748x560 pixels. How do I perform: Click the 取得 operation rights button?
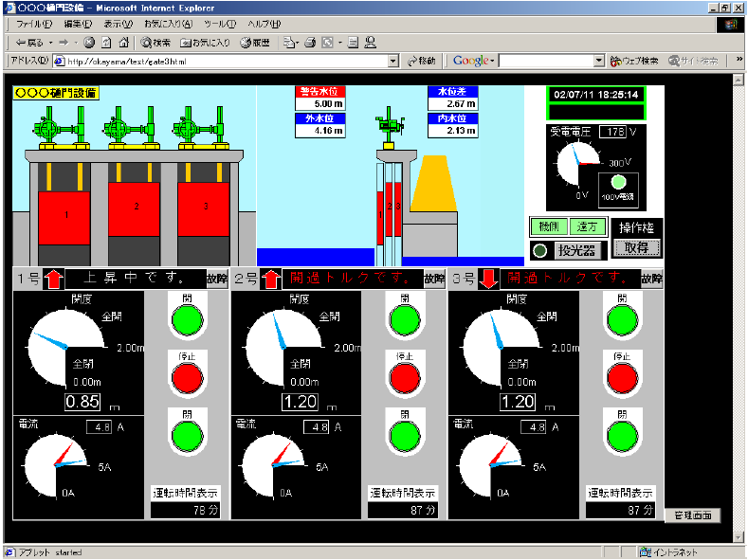tap(635, 248)
